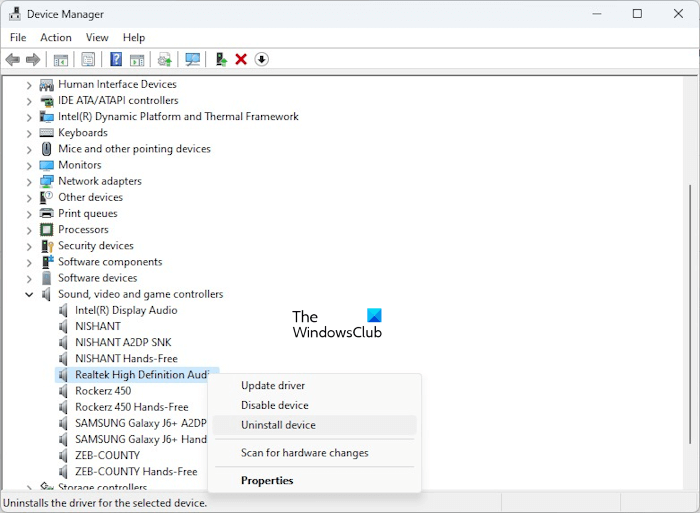The image size is (700, 513).
Task: Click the Sound, video and game controllers speaker icon
Action: click(x=46, y=294)
